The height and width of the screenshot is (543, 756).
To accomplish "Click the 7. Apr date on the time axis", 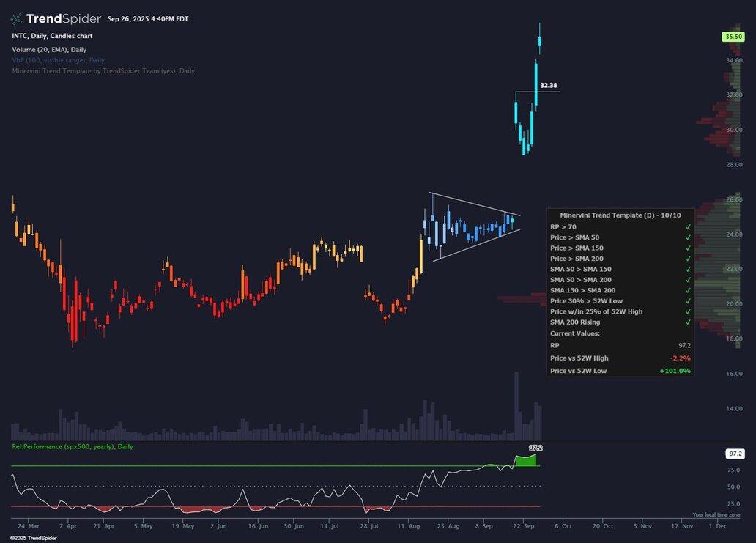I will click(x=68, y=526).
